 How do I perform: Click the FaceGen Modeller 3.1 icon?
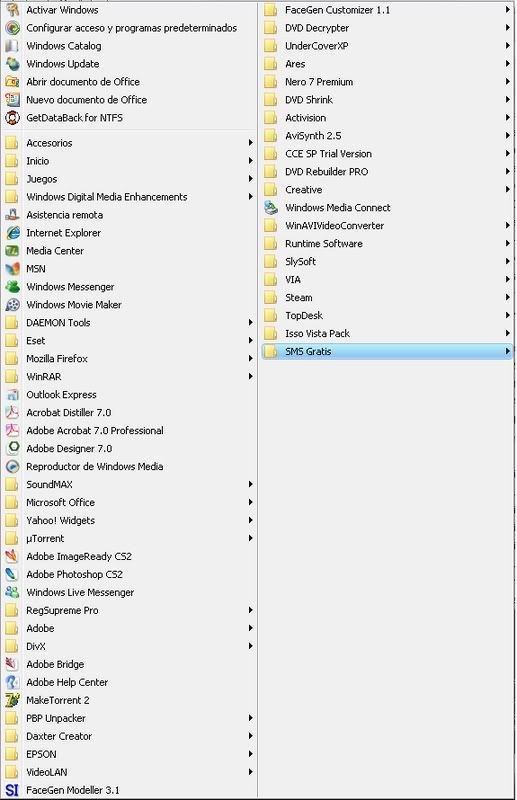tap(12, 790)
